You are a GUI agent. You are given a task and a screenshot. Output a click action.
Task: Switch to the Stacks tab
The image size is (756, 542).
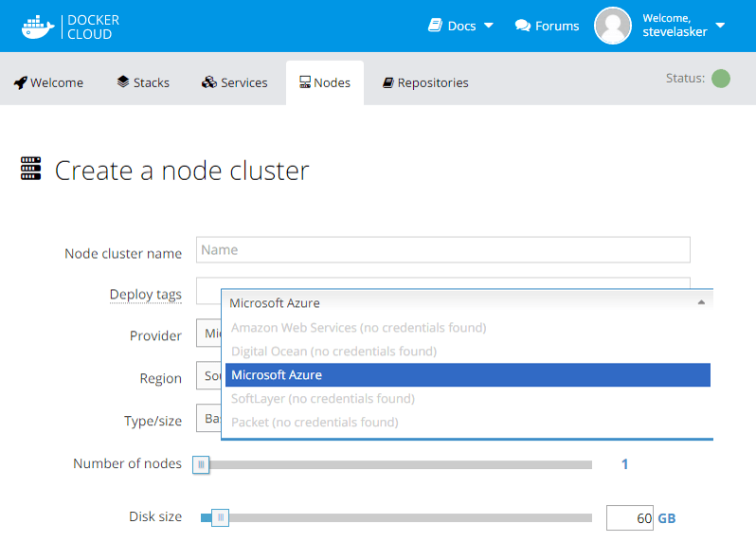click(x=143, y=83)
